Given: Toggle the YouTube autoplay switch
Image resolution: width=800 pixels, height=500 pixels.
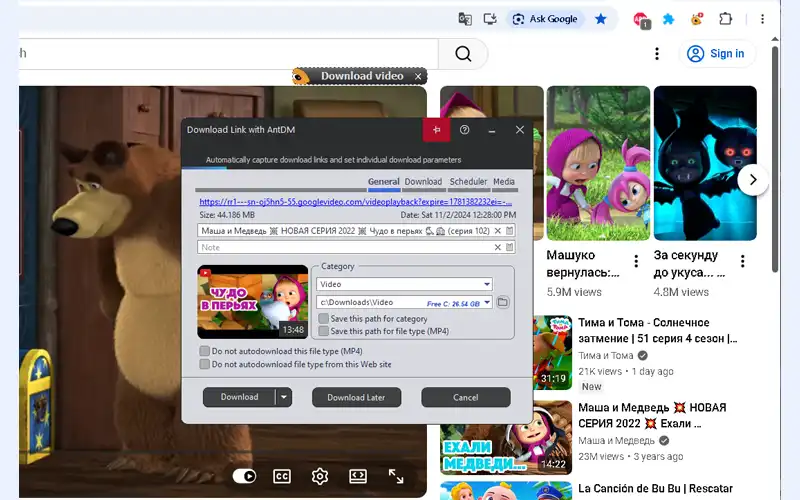Looking at the screenshot, I should coord(244,477).
